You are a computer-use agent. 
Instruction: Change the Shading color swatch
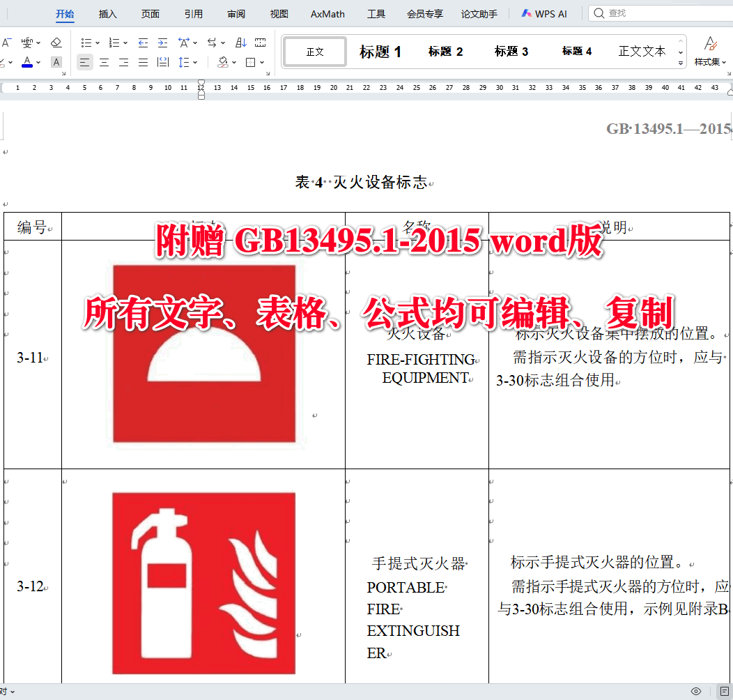click(223, 63)
